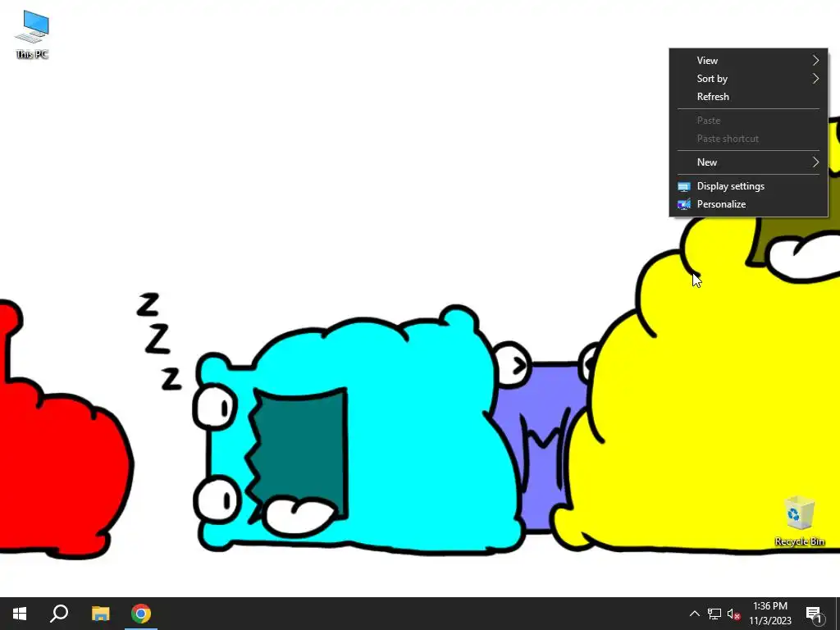The width and height of the screenshot is (840, 630).
Task: Open the clock showing 1:36 PM
Action: [x=769, y=614]
